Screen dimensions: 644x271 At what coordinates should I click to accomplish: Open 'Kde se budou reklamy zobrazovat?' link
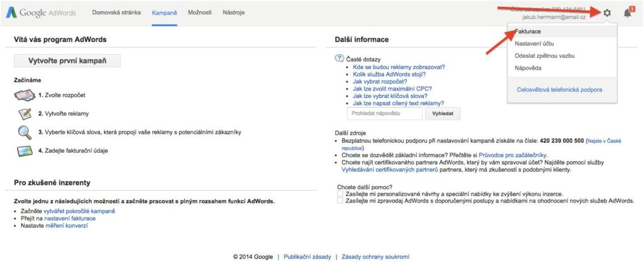(x=399, y=67)
